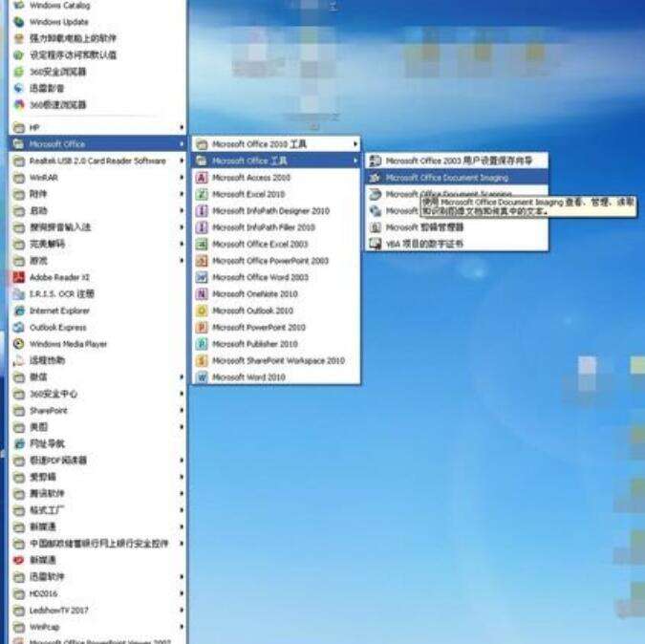
Task: Select Microsoft Office Document Scanning entry
Action: 457,193
